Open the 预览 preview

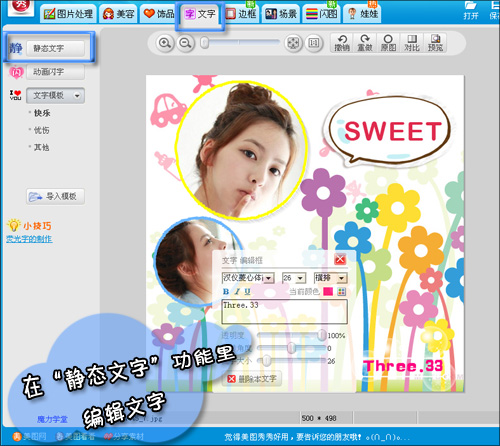click(x=435, y=43)
